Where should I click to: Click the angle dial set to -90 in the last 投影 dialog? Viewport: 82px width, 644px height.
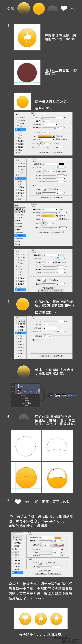coord(41,545)
